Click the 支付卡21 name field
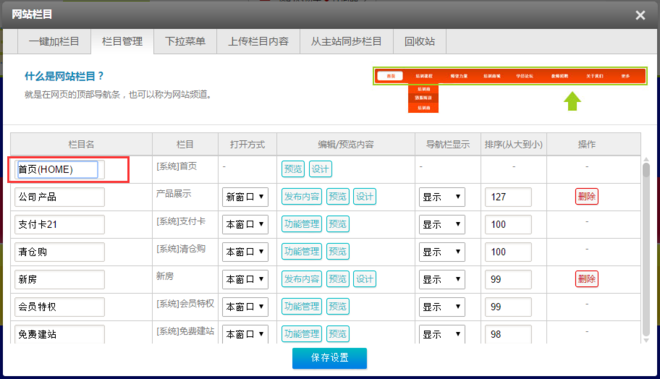The width and height of the screenshot is (660, 379). pos(59,224)
